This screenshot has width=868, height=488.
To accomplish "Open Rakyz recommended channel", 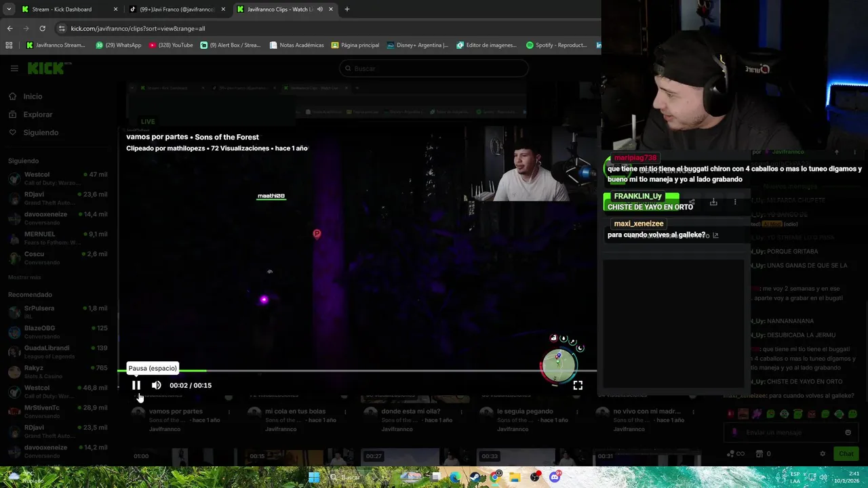I will pos(58,371).
